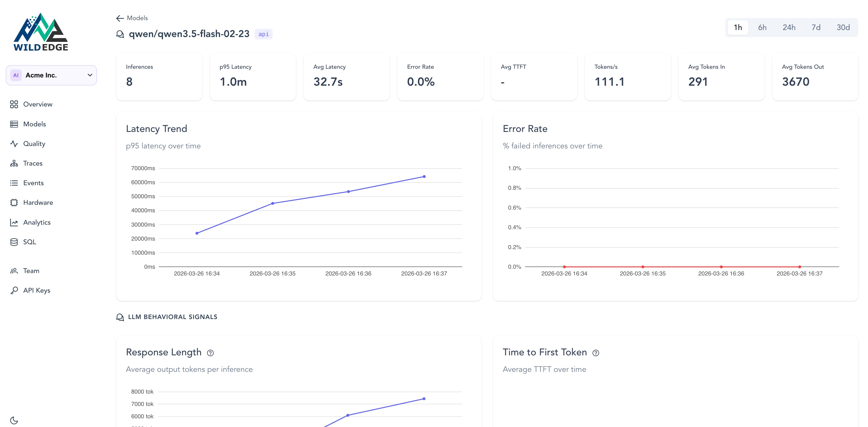Click the chevron on the organization selector

tap(90, 75)
